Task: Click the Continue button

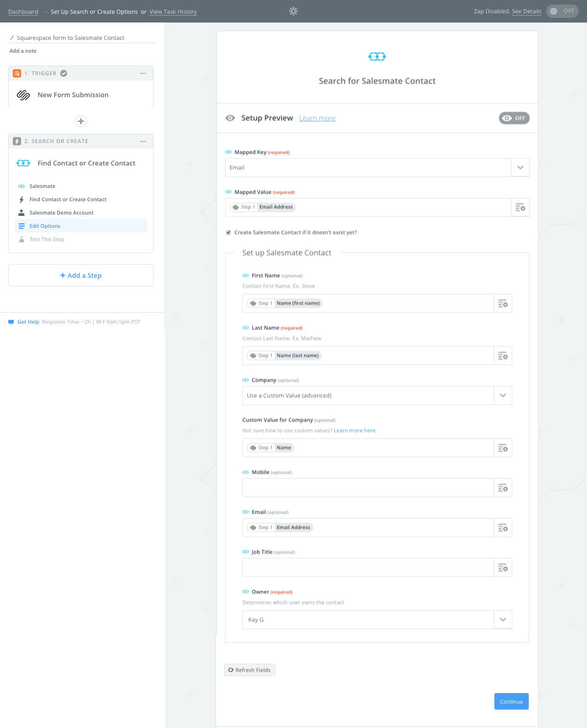Action: tap(511, 701)
